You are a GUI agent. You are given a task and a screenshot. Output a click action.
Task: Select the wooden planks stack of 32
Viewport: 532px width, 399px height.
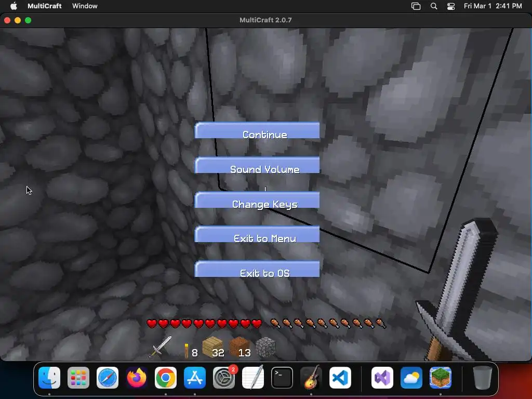click(x=214, y=348)
